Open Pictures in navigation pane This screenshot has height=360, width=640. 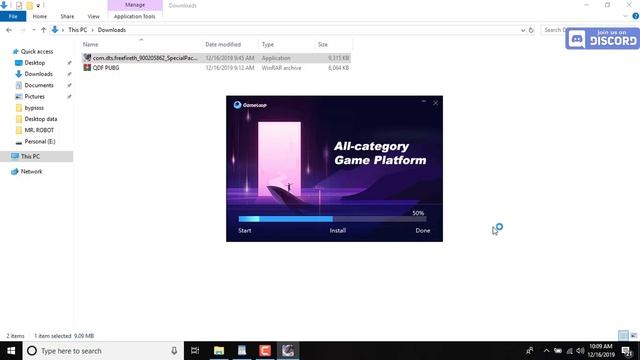point(34,97)
